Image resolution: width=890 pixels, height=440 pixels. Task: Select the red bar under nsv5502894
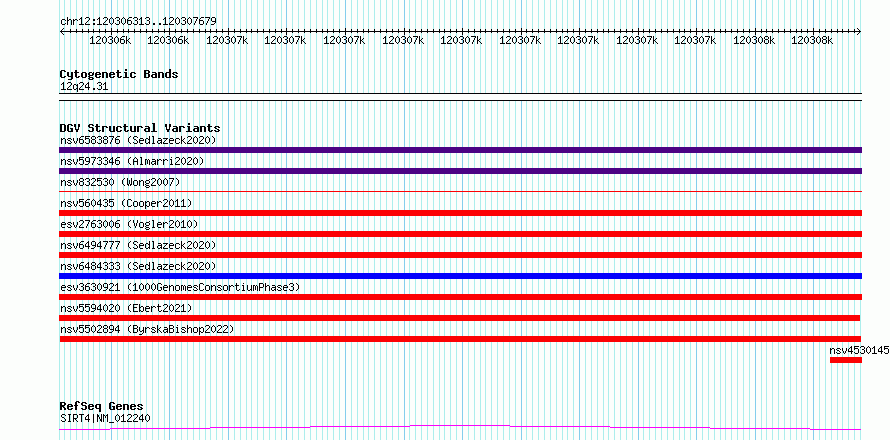(460, 339)
